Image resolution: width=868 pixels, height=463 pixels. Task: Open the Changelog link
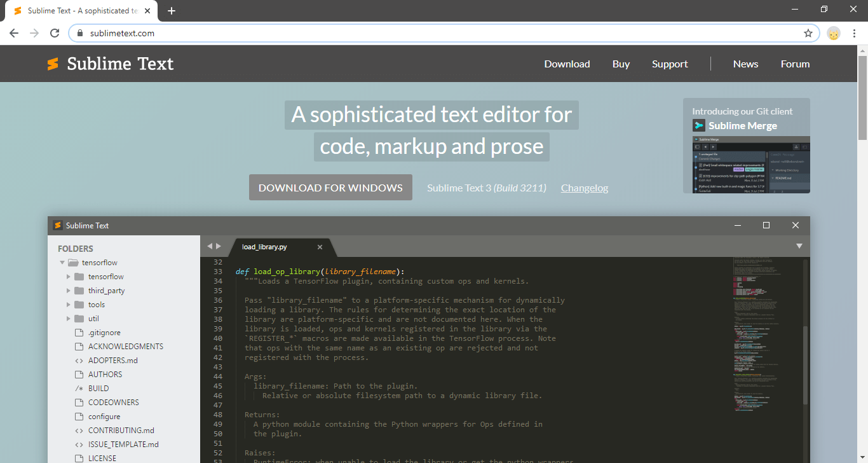click(585, 188)
